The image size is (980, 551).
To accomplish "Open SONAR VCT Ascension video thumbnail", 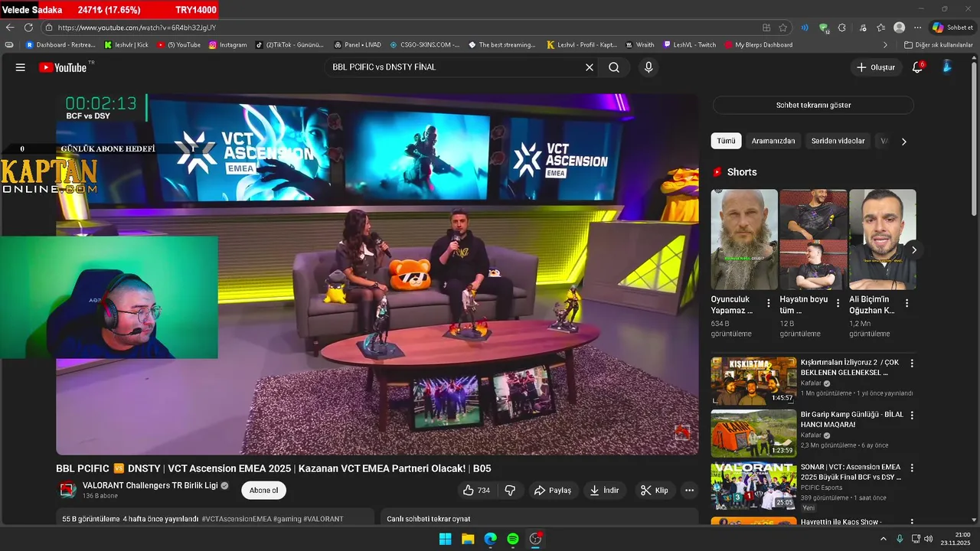I will point(754,485).
